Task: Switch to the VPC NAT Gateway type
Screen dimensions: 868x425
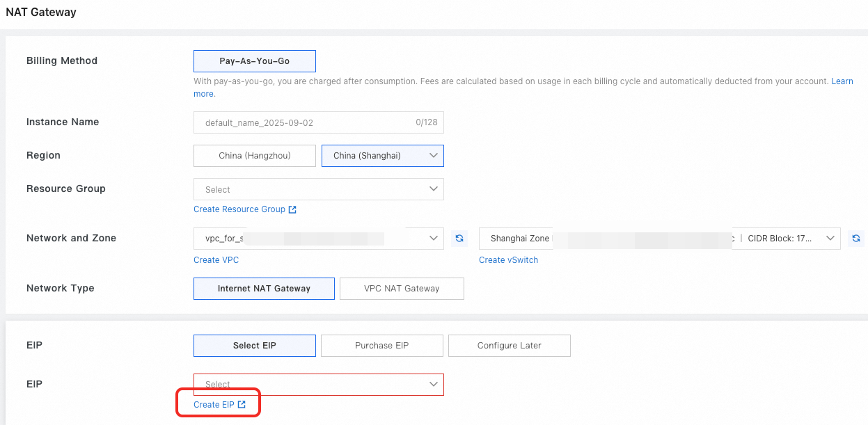Action: pyautogui.click(x=402, y=289)
